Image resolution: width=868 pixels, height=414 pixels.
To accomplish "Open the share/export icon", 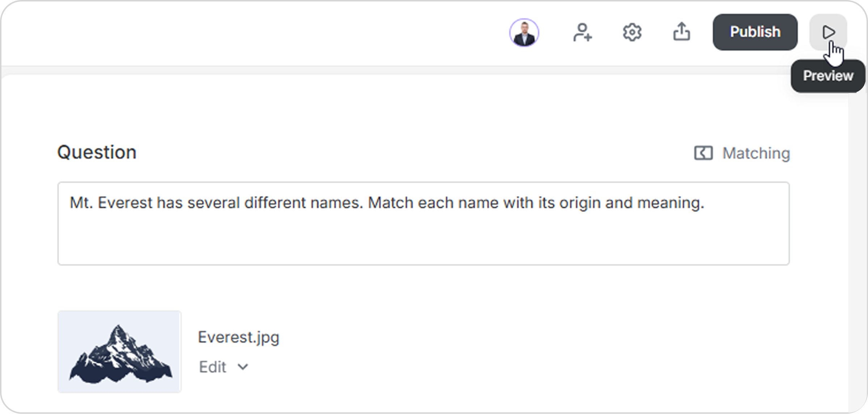I will tap(681, 32).
